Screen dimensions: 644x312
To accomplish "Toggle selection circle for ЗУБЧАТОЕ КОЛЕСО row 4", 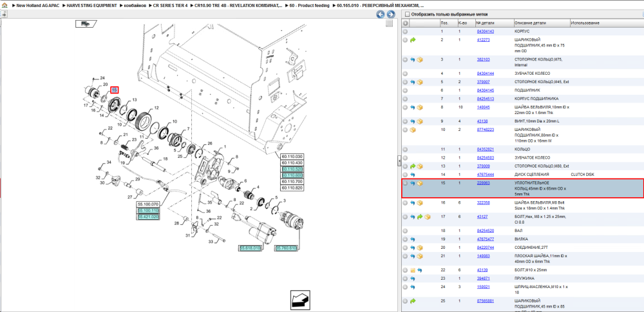I will click(405, 73).
